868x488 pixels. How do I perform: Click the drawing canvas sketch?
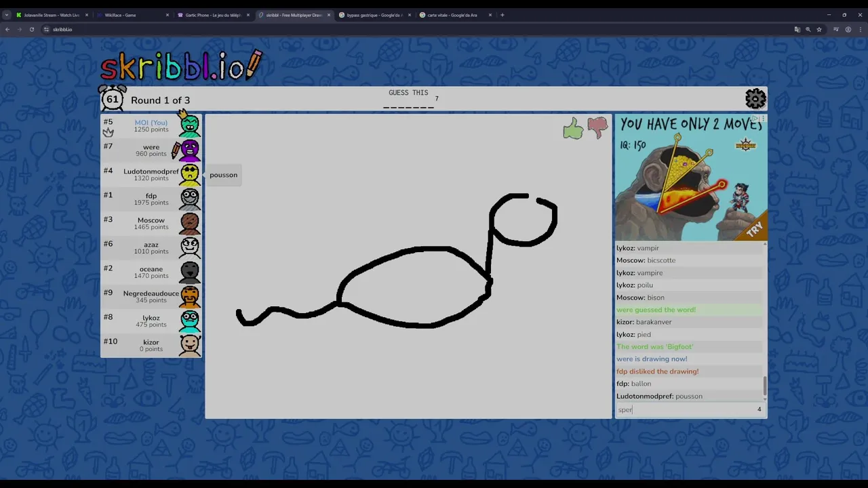[398, 262]
